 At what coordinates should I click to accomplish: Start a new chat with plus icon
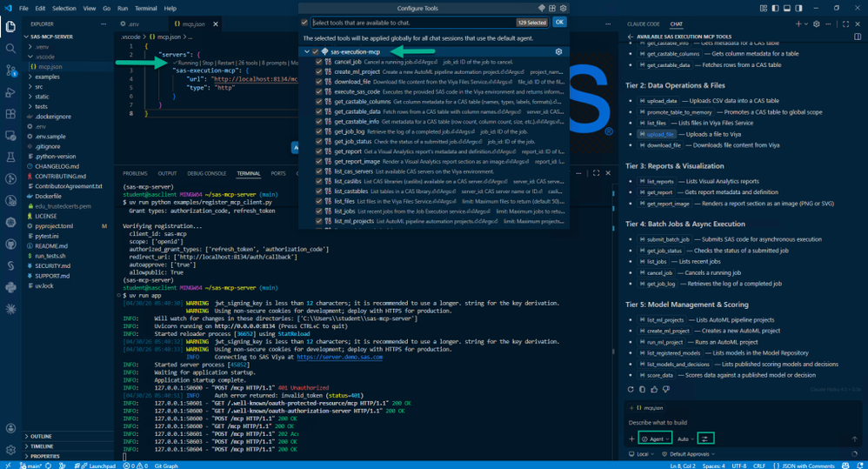click(798, 23)
